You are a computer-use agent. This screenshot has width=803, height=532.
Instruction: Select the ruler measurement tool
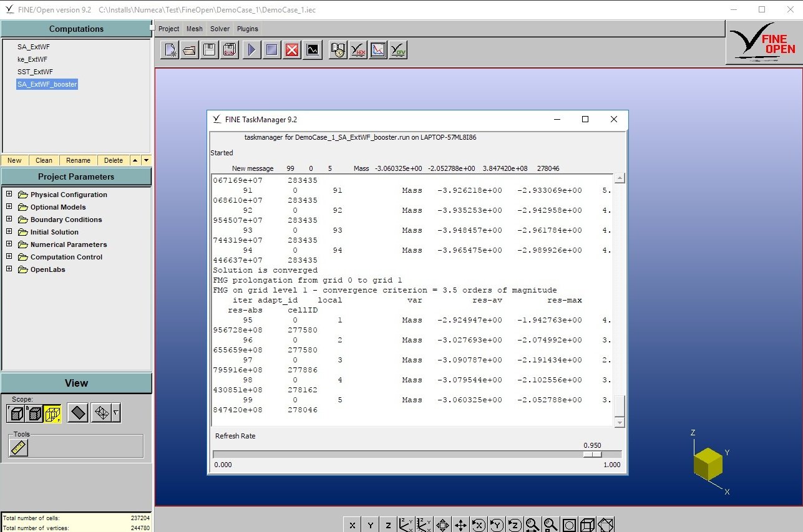tap(19, 447)
